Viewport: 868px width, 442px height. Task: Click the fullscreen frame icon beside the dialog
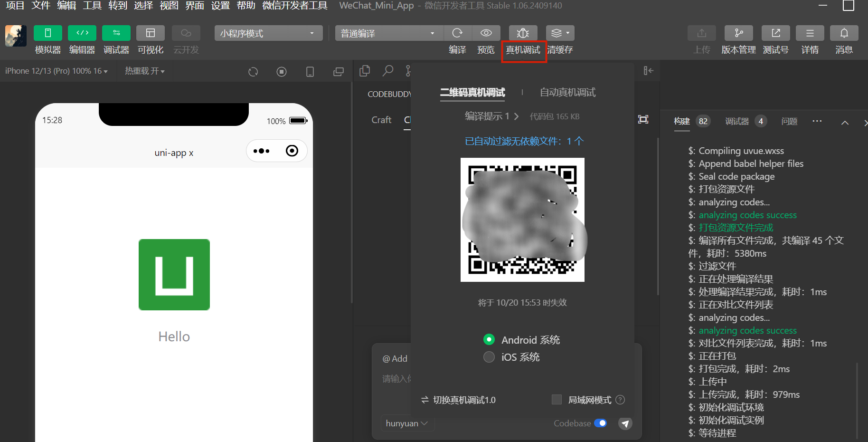coord(643,119)
